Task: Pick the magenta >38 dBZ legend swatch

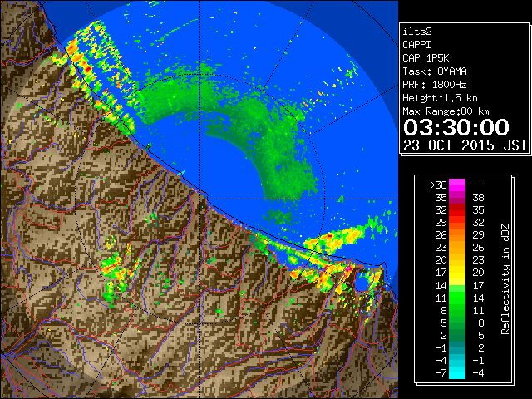Action: pos(456,185)
